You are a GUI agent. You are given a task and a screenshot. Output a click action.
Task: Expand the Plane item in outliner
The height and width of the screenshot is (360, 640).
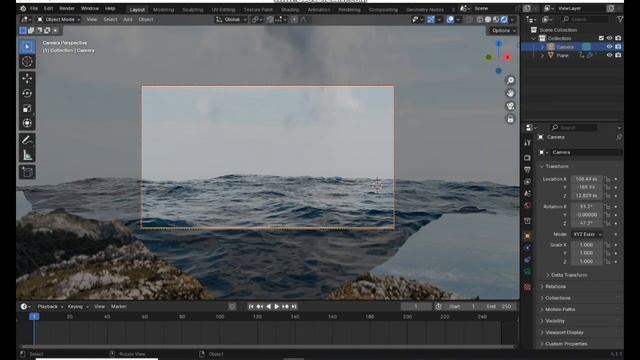(x=542, y=55)
